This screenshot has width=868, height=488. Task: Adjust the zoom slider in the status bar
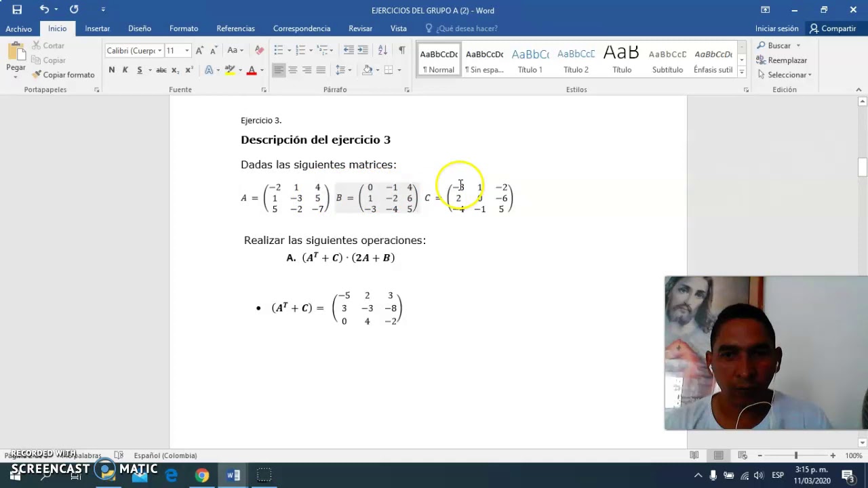(796, 455)
